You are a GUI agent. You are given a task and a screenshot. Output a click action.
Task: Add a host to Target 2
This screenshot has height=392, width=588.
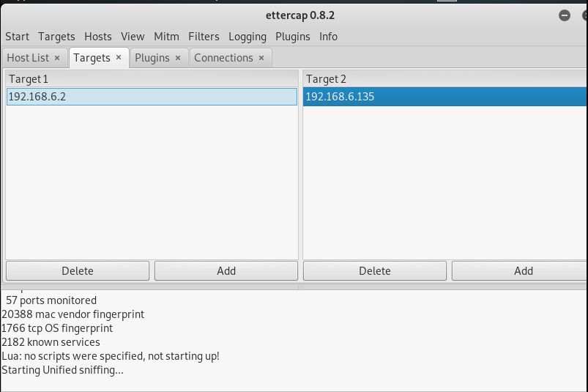[520, 271]
